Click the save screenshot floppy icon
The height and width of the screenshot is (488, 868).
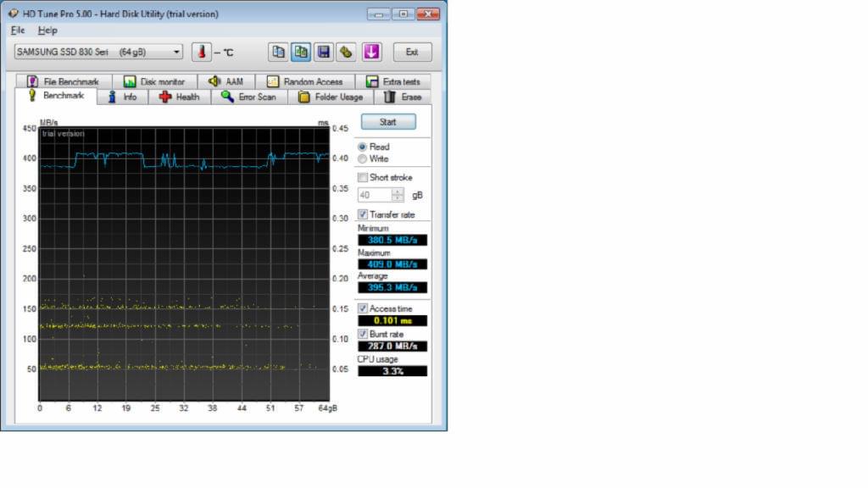coord(324,52)
